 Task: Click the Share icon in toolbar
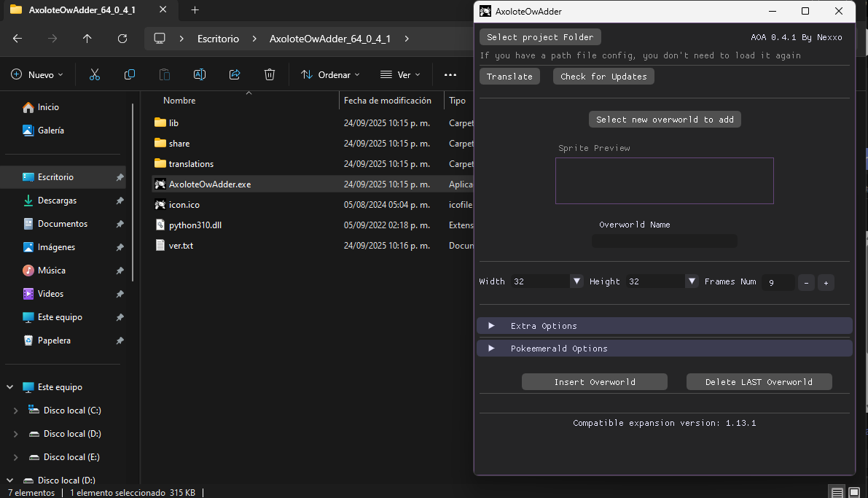(235, 74)
